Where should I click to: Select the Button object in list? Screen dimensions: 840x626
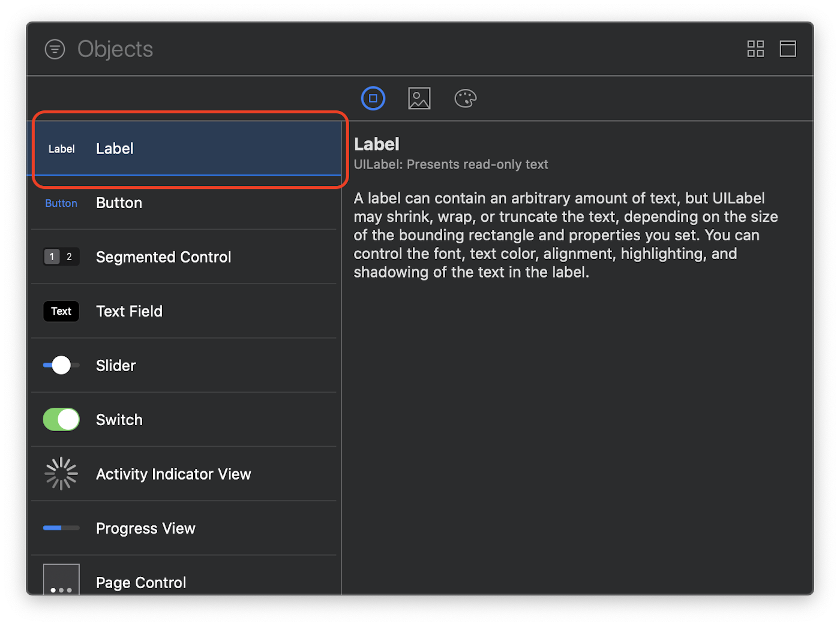click(x=184, y=203)
